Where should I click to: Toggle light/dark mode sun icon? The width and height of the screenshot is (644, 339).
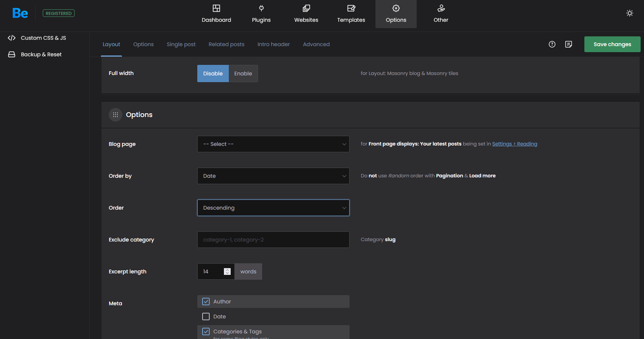point(630,13)
